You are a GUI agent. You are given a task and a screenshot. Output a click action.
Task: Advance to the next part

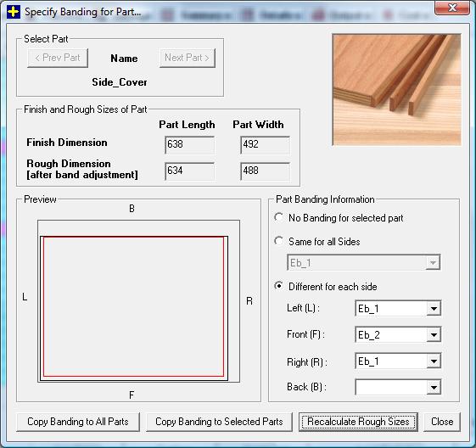click(x=188, y=58)
